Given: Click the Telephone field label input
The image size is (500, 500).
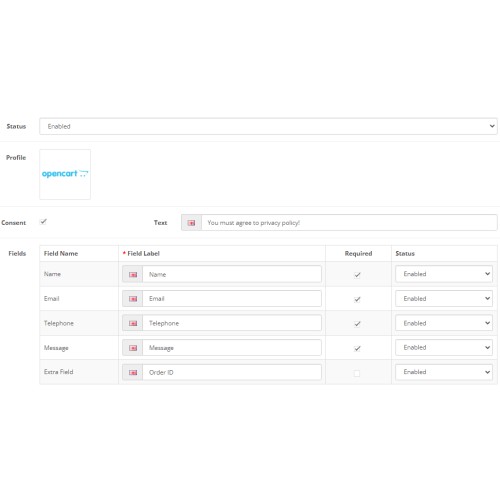Looking at the screenshot, I should click(232, 323).
